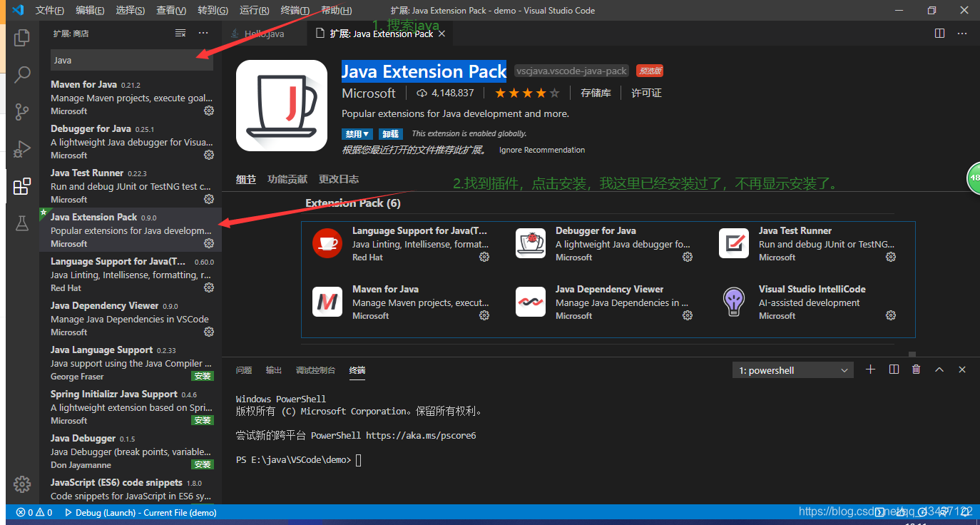Image resolution: width=980 pixels, height=525 pixels.
Task: Click gear for Java Test Runner in list
Action: pos(209,199)
